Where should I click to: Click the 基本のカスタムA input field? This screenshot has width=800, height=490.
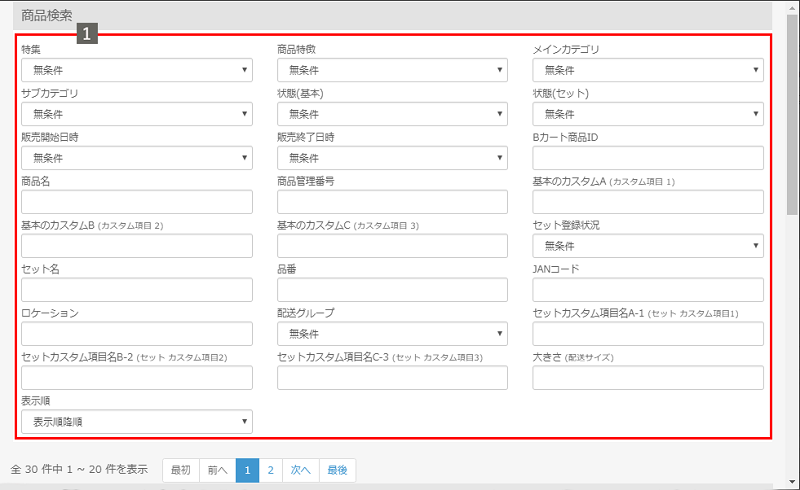tap(648, 202)
